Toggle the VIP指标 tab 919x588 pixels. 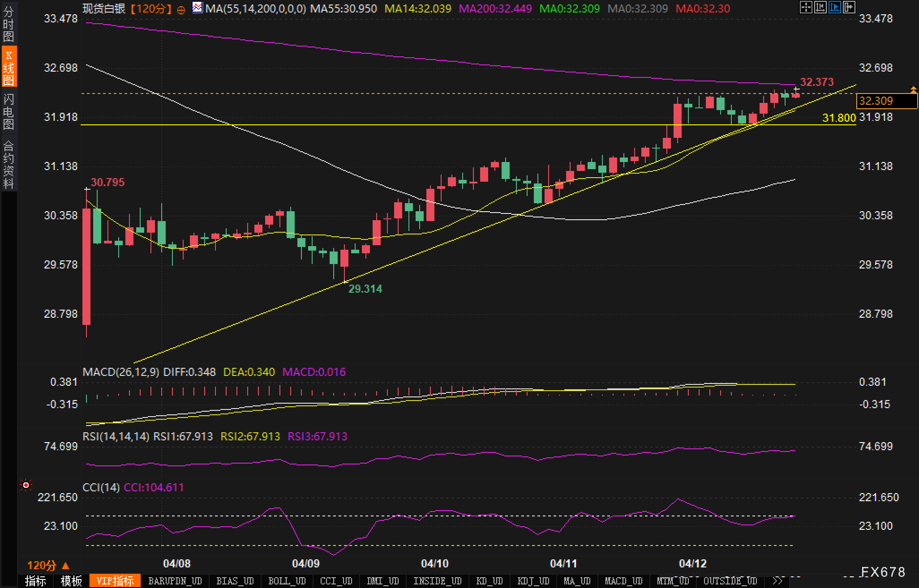pos(115,581)
